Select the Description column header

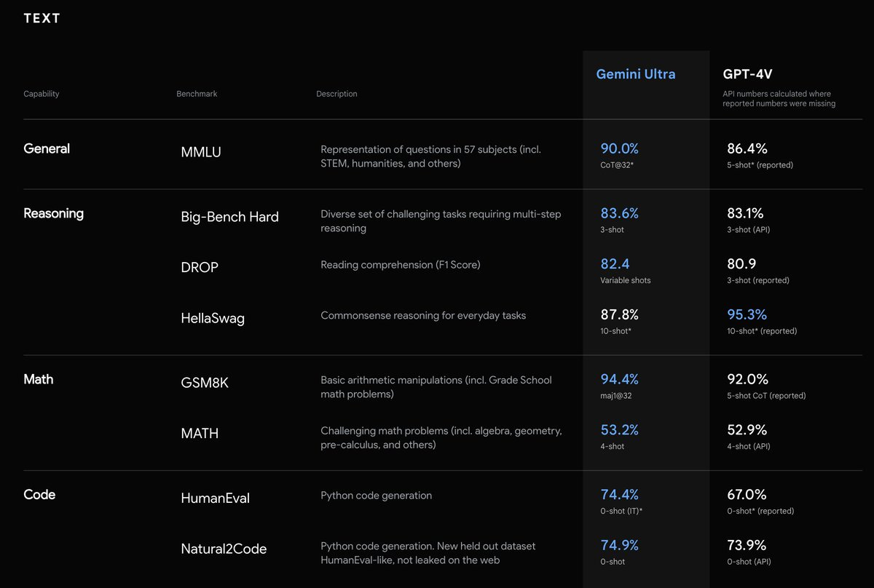336,94
